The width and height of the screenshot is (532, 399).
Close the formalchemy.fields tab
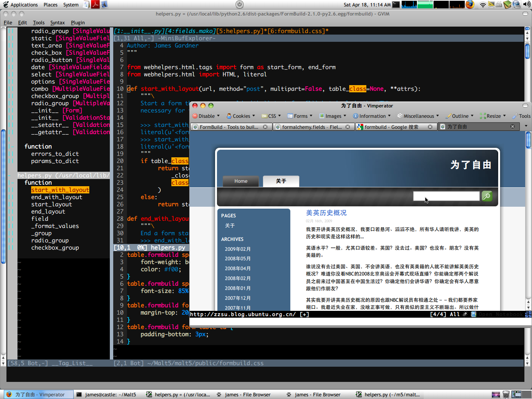pyautogui.click(x=348, y=127)
